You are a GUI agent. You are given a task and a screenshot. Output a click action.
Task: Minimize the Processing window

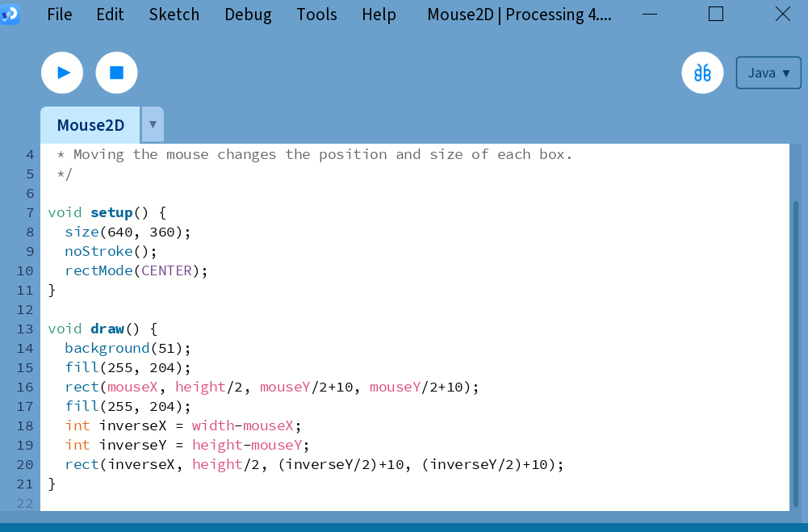650,14
